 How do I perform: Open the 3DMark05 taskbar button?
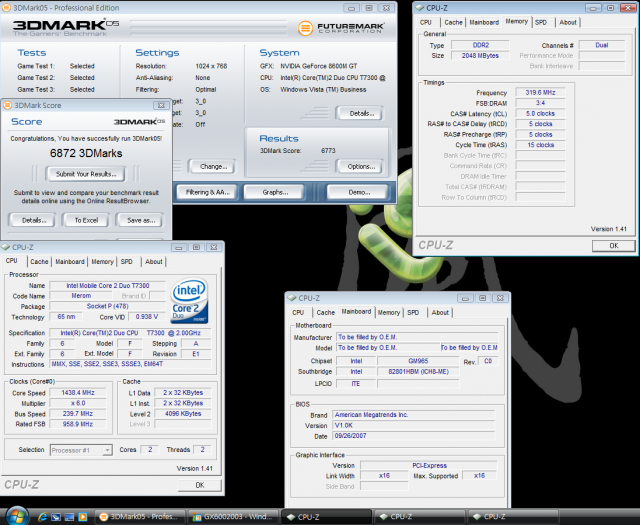click(140, 517)
